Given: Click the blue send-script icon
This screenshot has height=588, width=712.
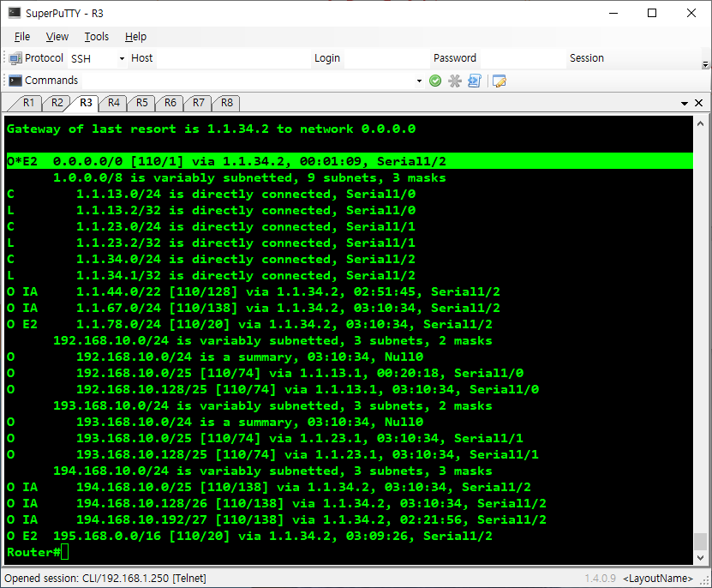Looking at the screenshot, I should click(x=474, y=81).
